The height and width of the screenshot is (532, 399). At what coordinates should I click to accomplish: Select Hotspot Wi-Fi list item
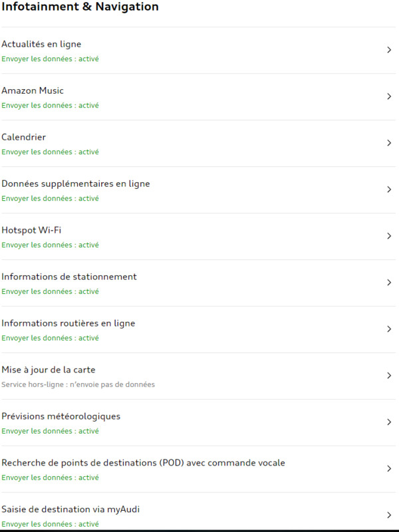point(31,231)
